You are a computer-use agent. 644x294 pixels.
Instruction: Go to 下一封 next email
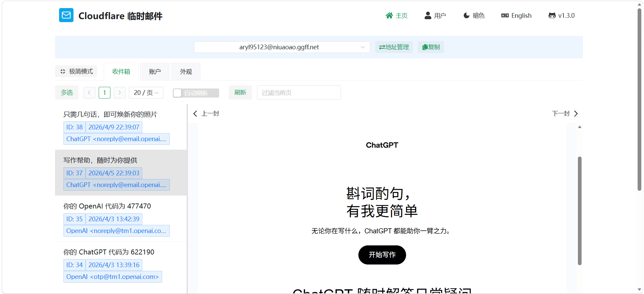click(565, 114)
